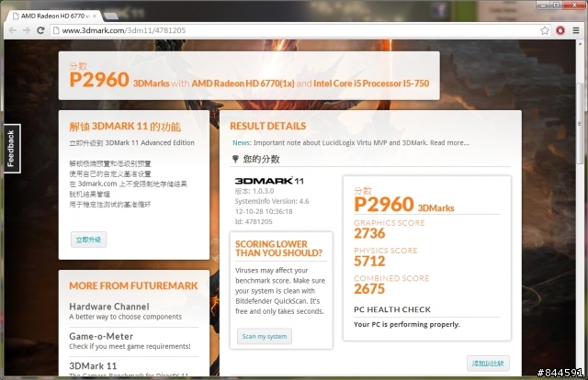
Task: Click the 立即升级 upgrade button
Action: (88, 240)
